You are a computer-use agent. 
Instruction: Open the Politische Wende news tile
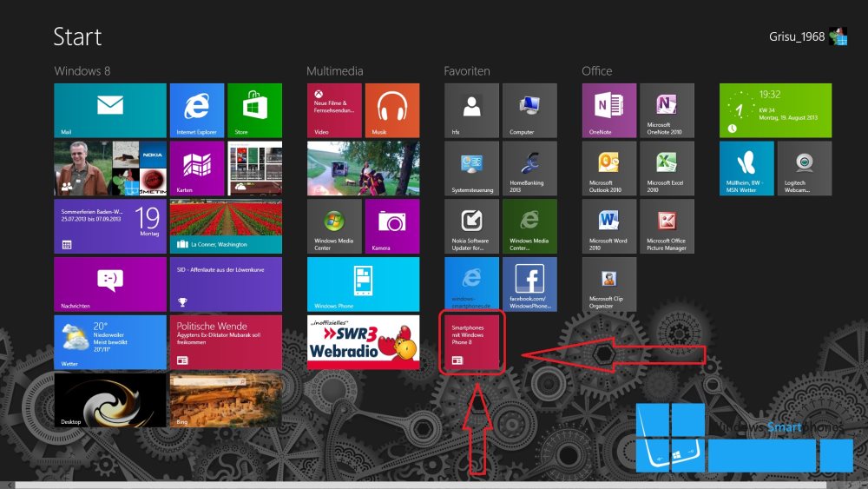[x=226, y=342]
